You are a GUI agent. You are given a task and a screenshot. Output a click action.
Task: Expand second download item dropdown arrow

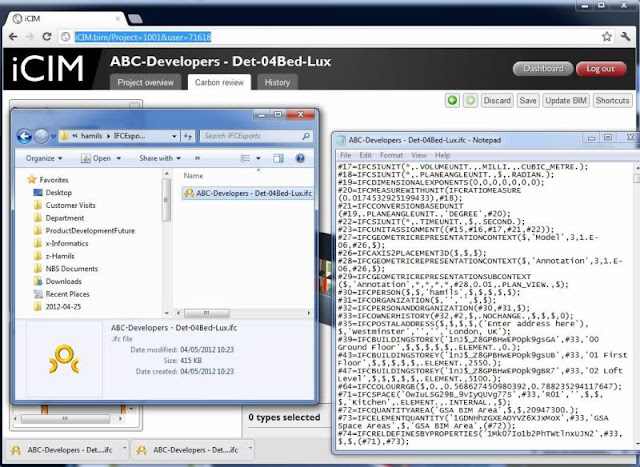(x=250, y=450)
